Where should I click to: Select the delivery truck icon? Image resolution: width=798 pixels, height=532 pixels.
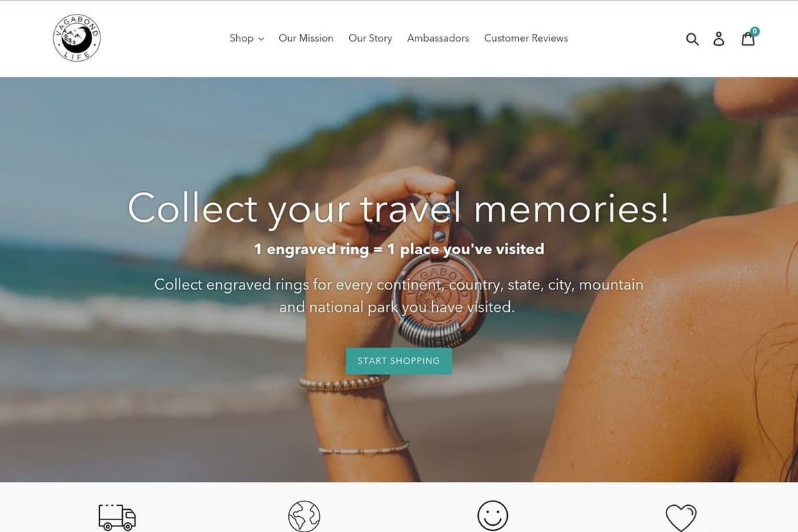(117, 517)
